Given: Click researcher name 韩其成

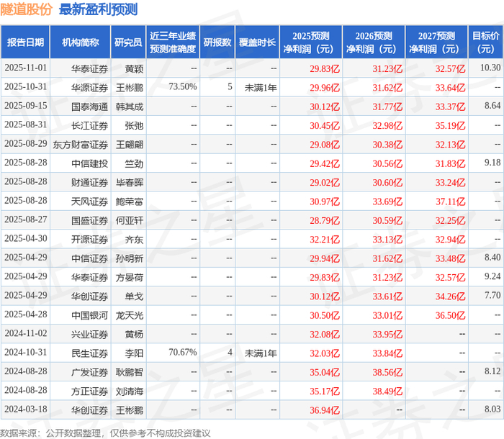Looking at the screenshot, I should click(129, 107).
